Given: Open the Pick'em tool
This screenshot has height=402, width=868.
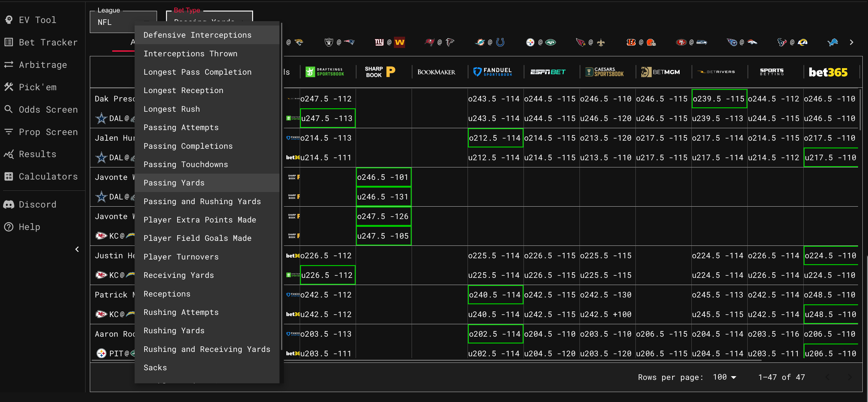Looking at the screenshot, I should click(37, 87).
